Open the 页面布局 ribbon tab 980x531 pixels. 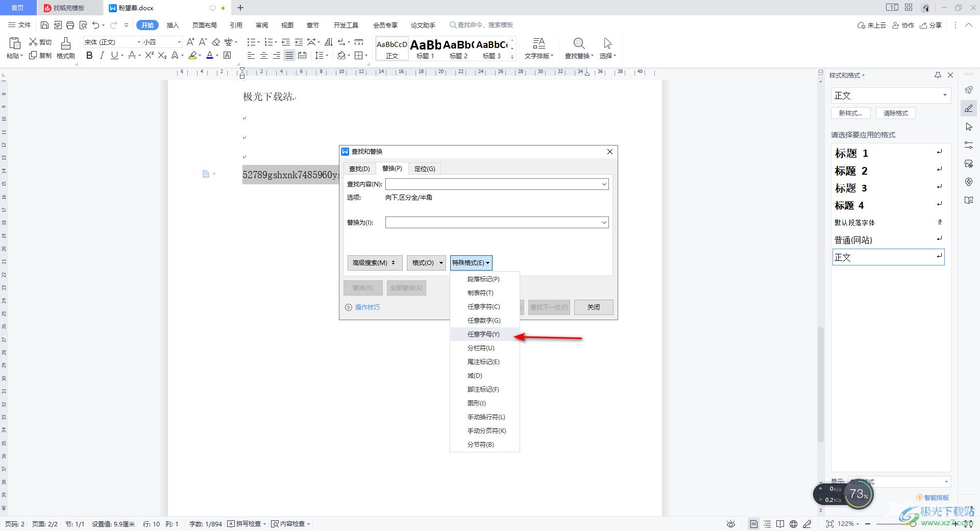click(x=204, y=25)
